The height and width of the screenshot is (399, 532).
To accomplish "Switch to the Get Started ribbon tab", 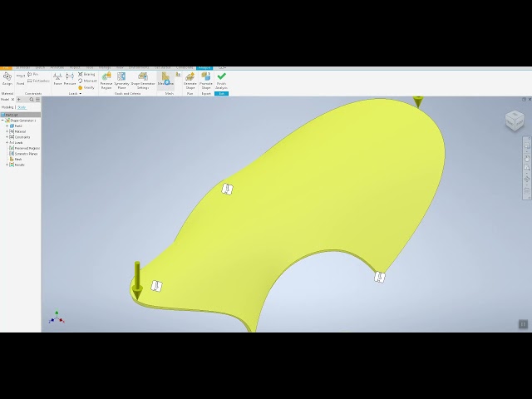I will (x=163, y=68).
